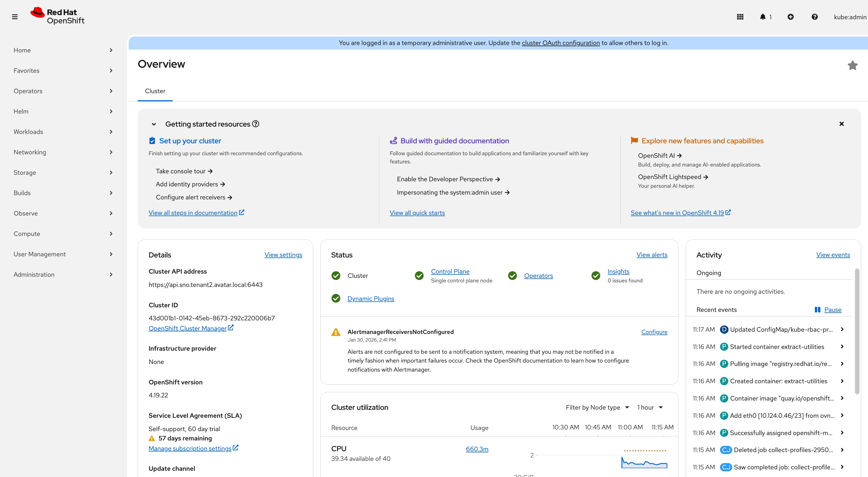Expand the Networking navigation section
Viewport: 868px width, 477px height.
[63, 152]
